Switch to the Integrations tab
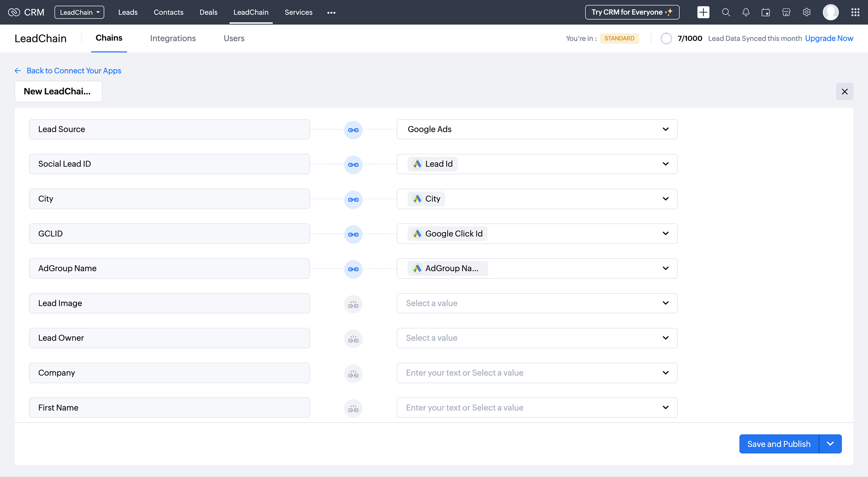Viewport: 868px width, 477px height. tap(173, 38)
